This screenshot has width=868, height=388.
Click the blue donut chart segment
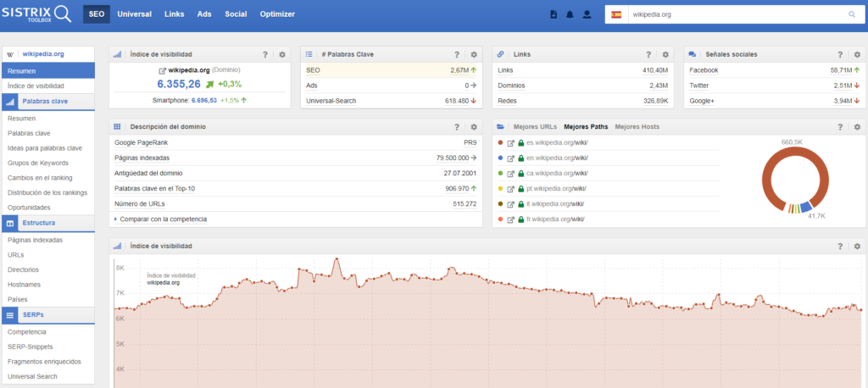[x=807, y=208]
